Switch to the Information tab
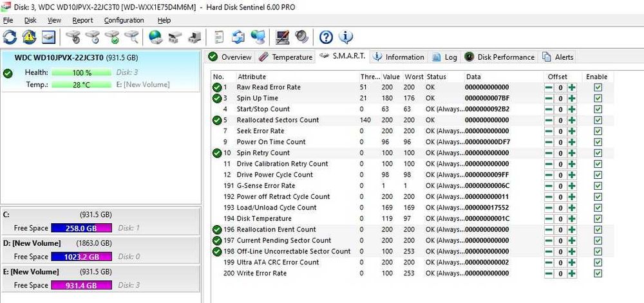The height and width of the screenshot is (303, 644). (x=399, y=57)
